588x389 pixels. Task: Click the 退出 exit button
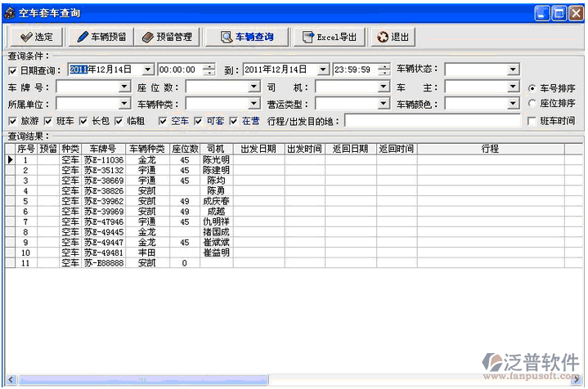(x=393, y=37)
